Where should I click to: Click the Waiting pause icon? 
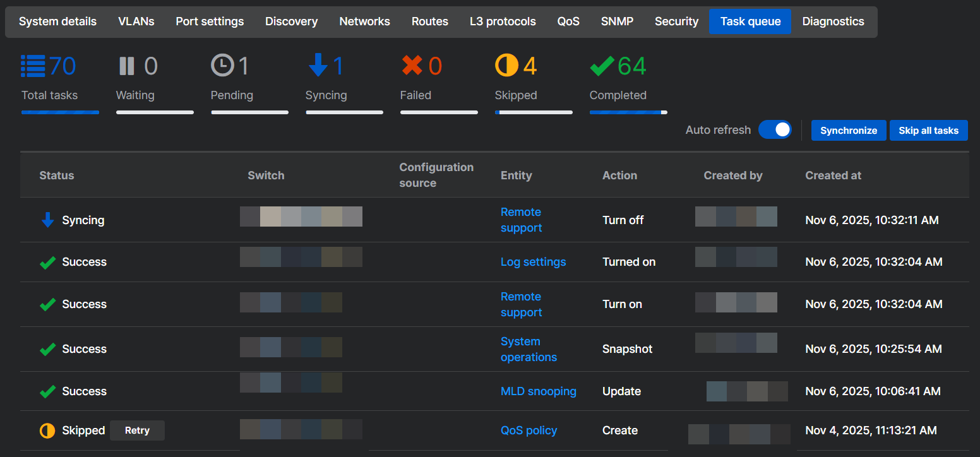click(127, 66)
